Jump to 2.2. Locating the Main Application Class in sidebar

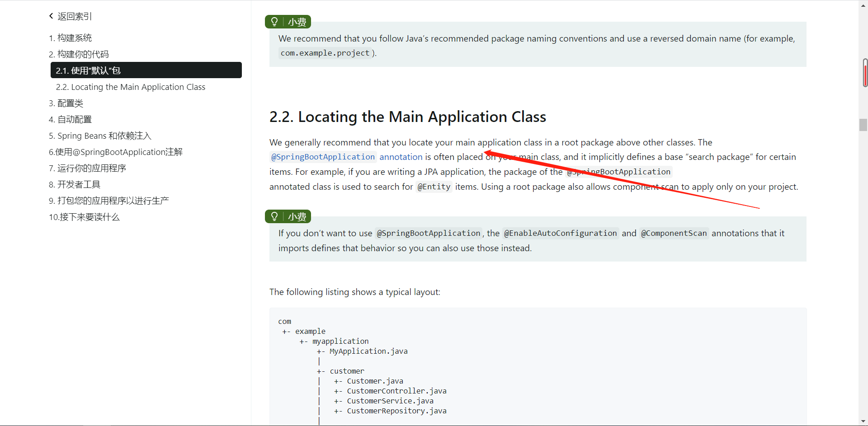point(131,87)
